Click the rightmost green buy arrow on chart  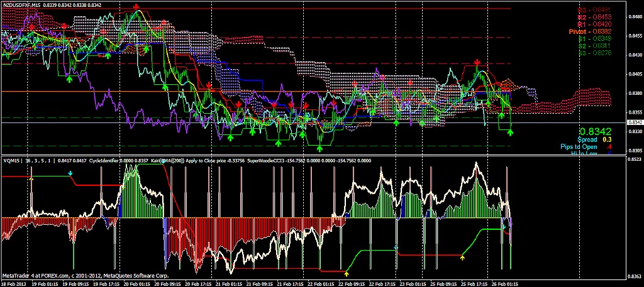tap(510, 132)
